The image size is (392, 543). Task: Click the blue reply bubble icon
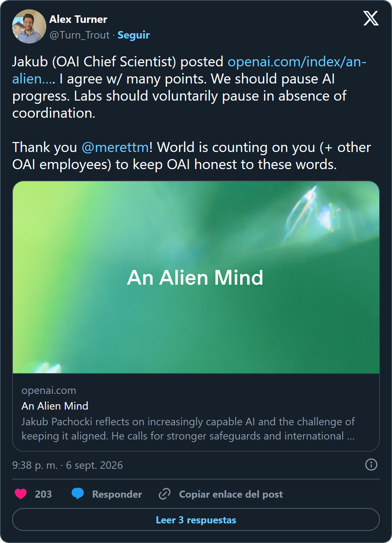click(78, 494)
